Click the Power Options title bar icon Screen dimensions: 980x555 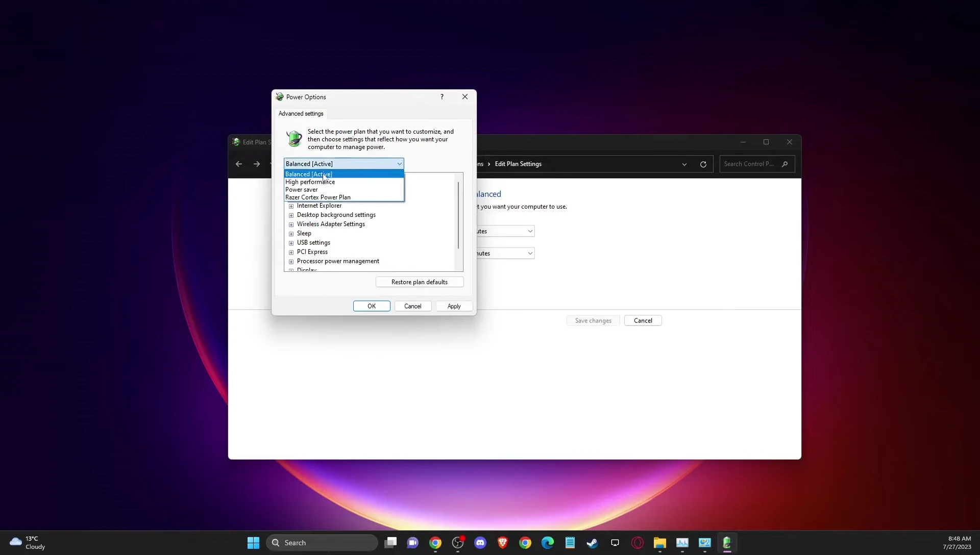point(280,97)
